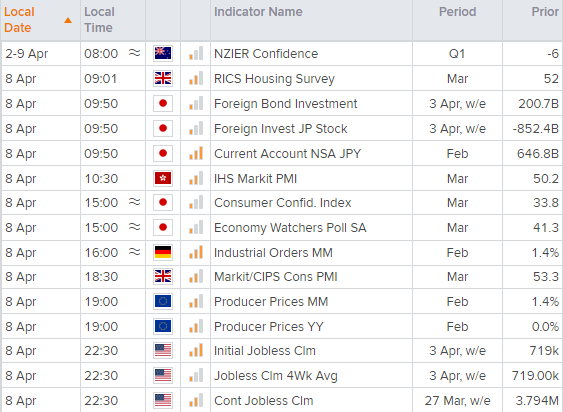
Task: Open the Jobless Clm 4Wk Avg indicator
Action: click(x=275, y=376)
